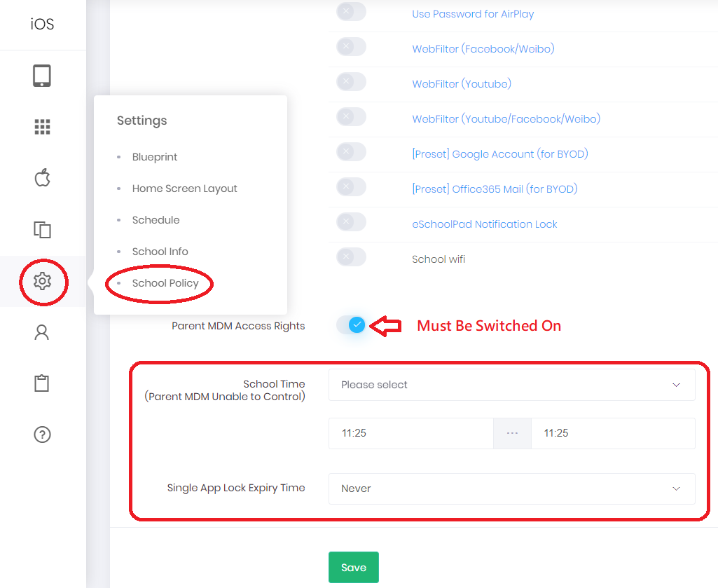
Task: Enable the School wifi toggle
Action: pos(351,257)
